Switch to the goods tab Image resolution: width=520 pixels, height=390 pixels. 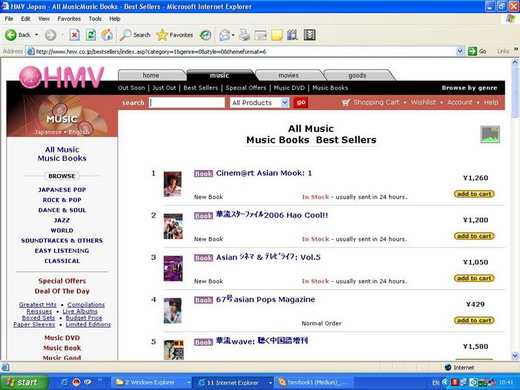(x=357, y=75)
